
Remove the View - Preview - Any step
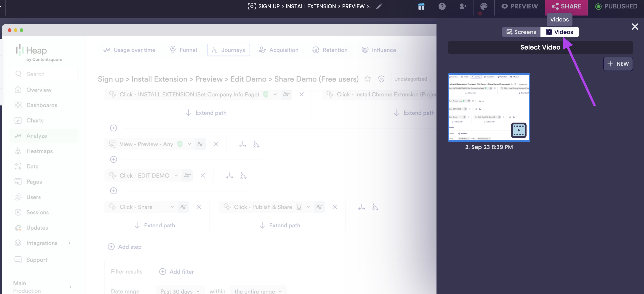[x=216, y=144]
